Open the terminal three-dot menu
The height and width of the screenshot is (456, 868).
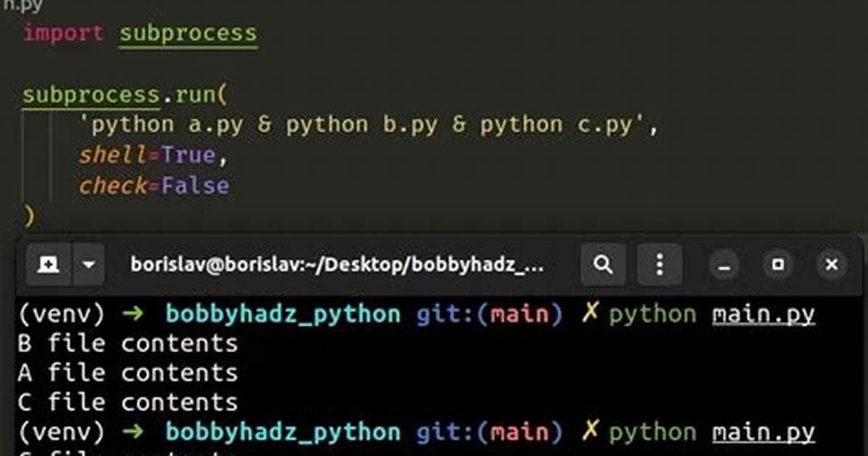659,265
